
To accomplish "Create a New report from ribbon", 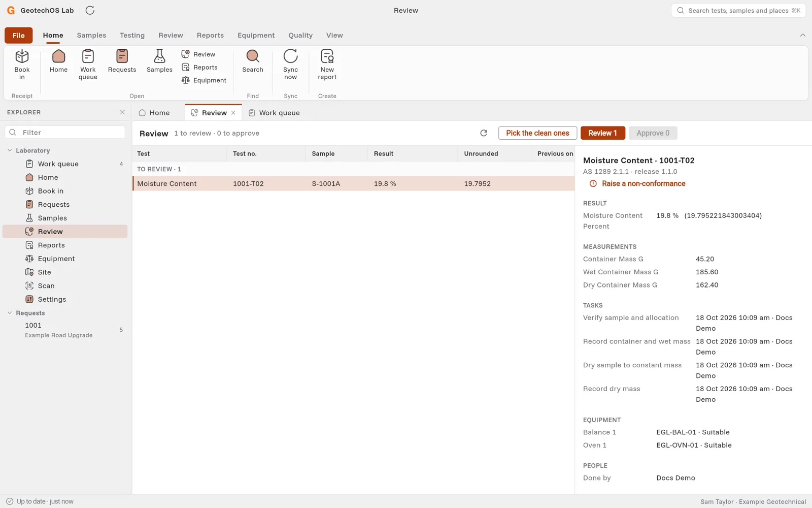I will click(x=327, y=65).
